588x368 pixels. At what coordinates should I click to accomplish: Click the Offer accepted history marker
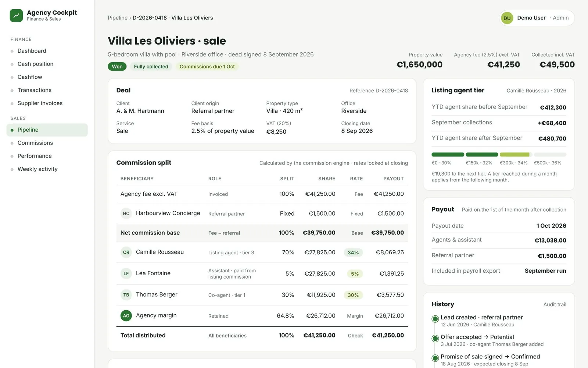[435, 338]
